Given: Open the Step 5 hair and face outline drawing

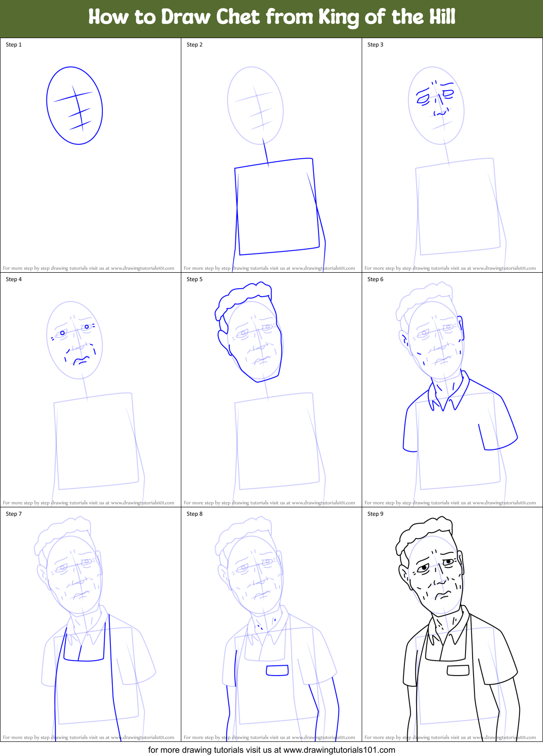Looking at the screenshot, I should point(248,332).
